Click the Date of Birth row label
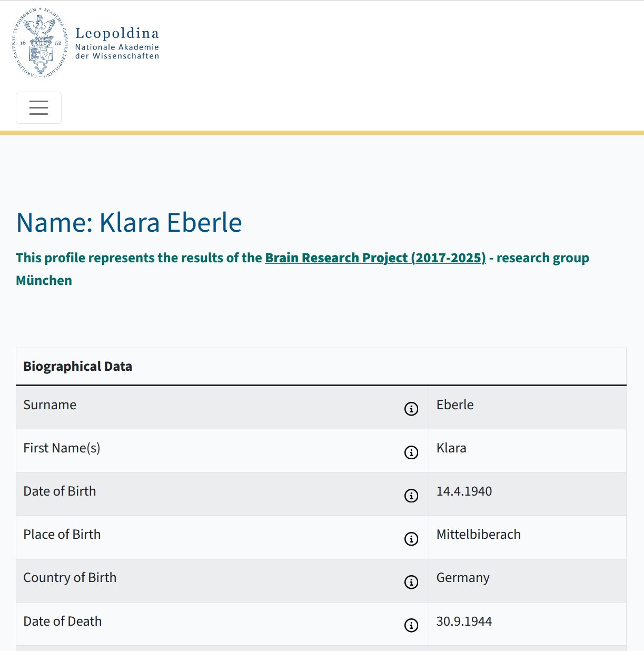This screenshot has width=644, height=651. [60, 491]
